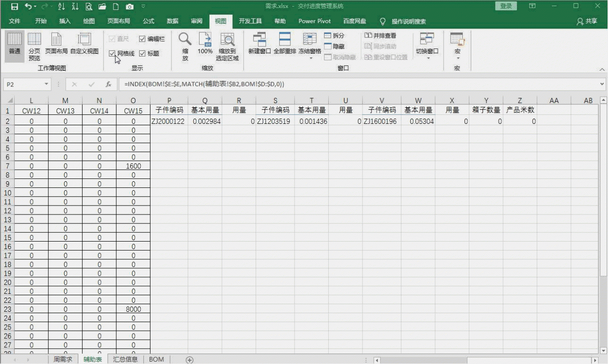Select the 普通 normal view icon
The image size is (608, 364).
tap(15, 47)
